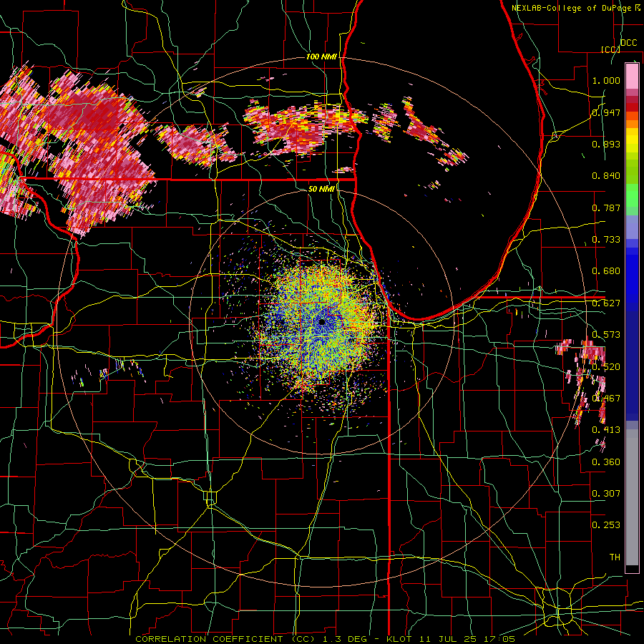Screen dimensions: 644x644
Task: Select the 0.733 scale value
Action: [x=606, y=240]
